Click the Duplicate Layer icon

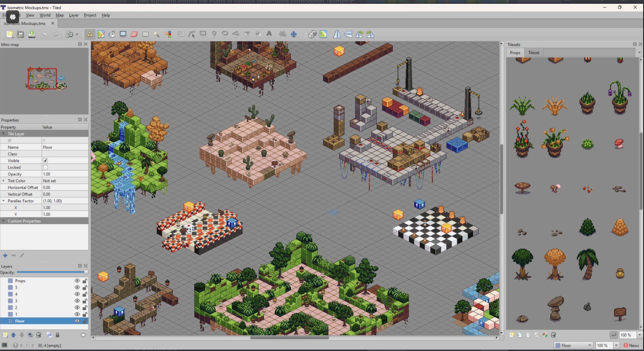[30, 335]
